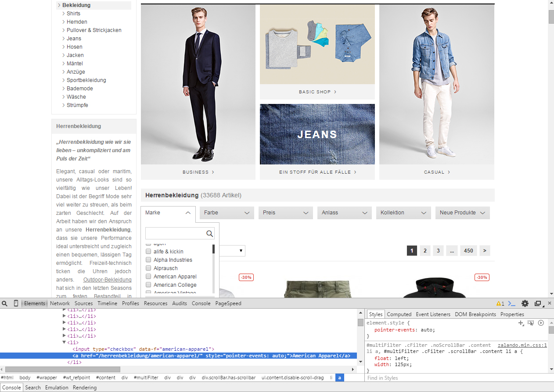This screenshot has width=554, height=392.
Task: Click the JEANS denim banner image
Action: (317, 134)
